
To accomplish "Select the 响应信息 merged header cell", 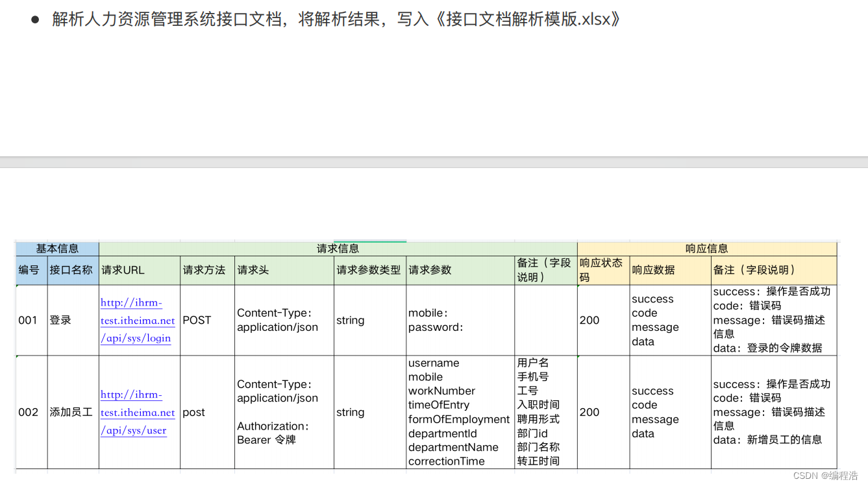I will pos(707,249).
